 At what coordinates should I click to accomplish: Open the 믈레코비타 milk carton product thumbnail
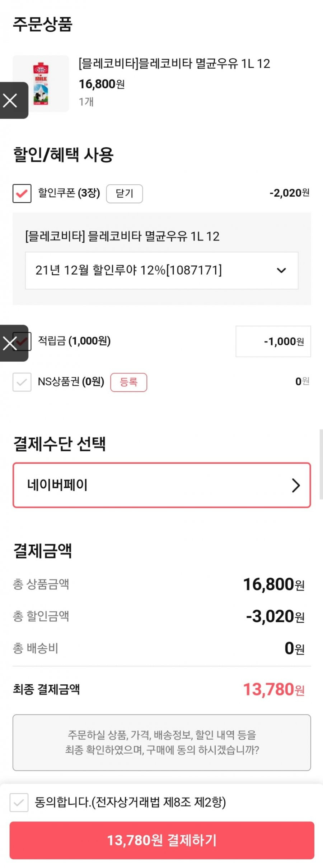coord(41,83)
